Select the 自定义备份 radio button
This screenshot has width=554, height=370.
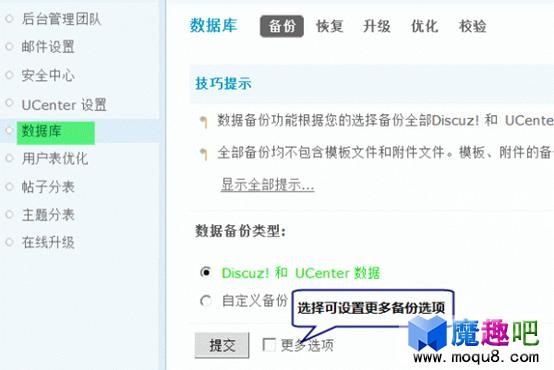[x=206, y=301]
